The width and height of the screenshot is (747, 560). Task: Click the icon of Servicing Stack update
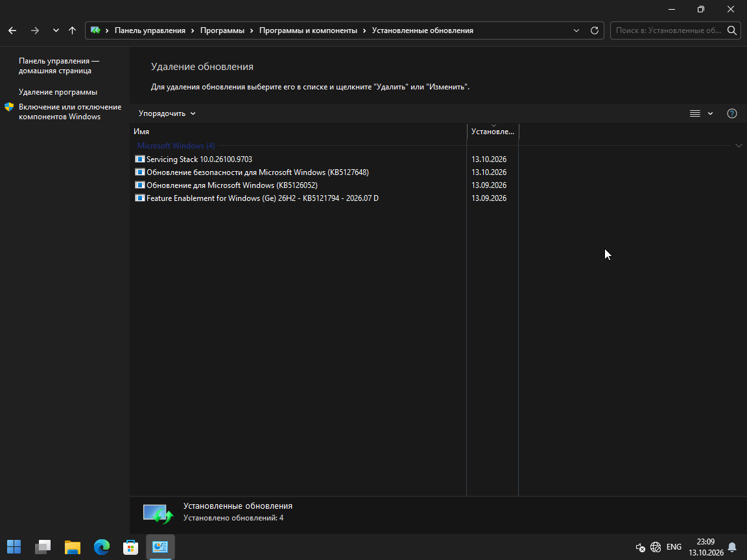tap(139, 159)
